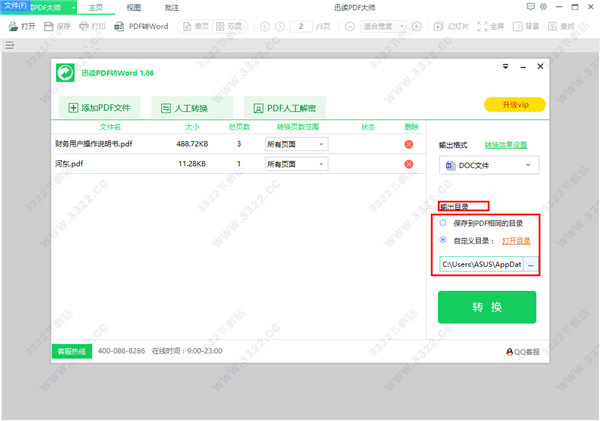
Task: Switch to double page view
Action: (229, 26)
